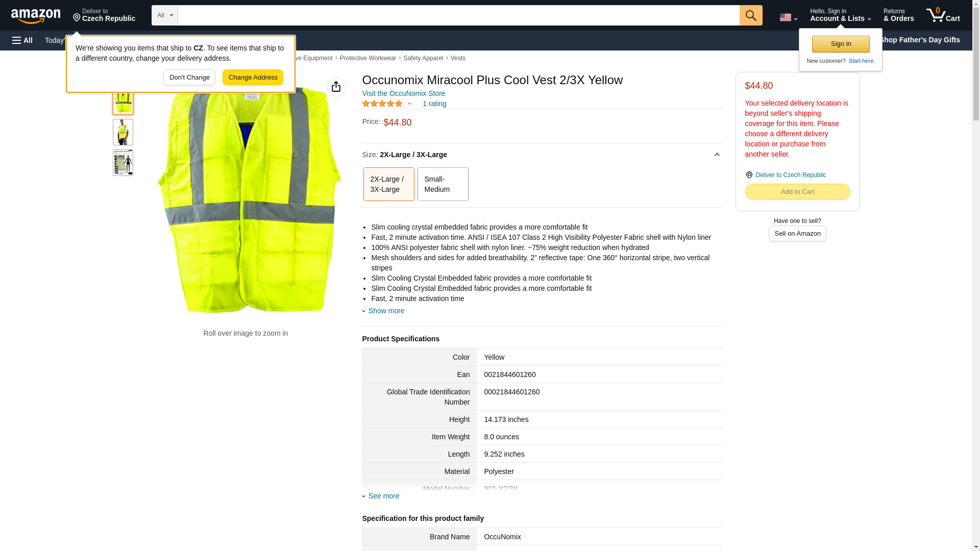Collapse the Size selection chevron
Screen dimensions: 980x551
coord(717,155)
